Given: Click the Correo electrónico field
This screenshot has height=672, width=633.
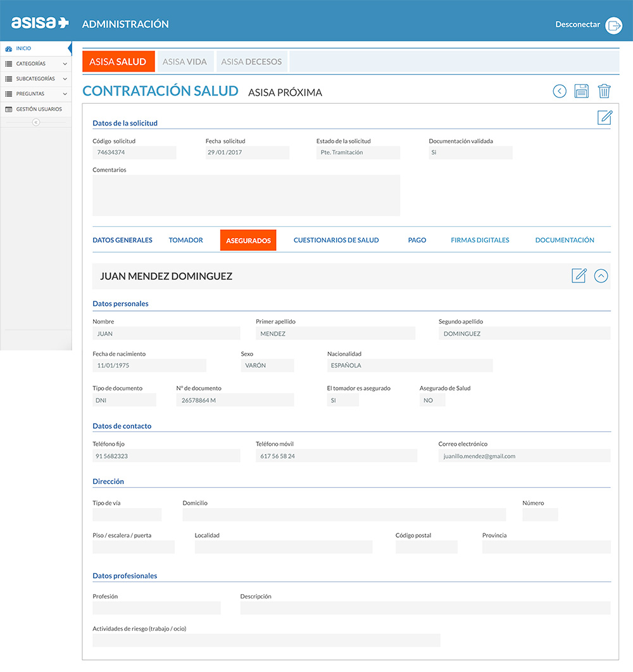Looking at the screenshot, I should 524,456.
